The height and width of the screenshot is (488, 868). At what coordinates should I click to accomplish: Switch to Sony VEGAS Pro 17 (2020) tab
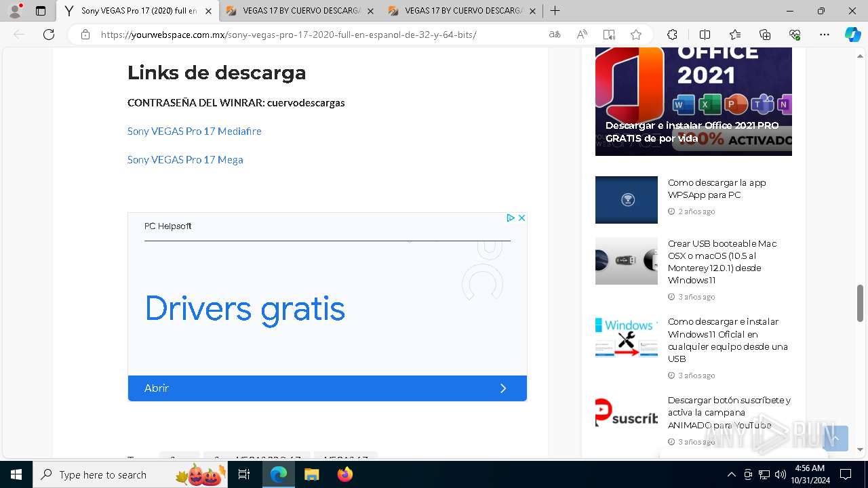[138, 11]
